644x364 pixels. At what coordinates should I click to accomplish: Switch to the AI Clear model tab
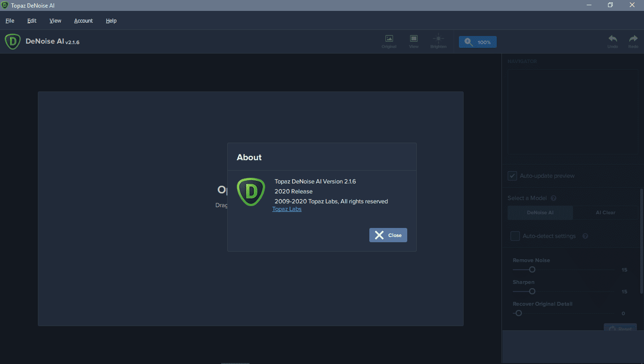click(x=605, y=213)
